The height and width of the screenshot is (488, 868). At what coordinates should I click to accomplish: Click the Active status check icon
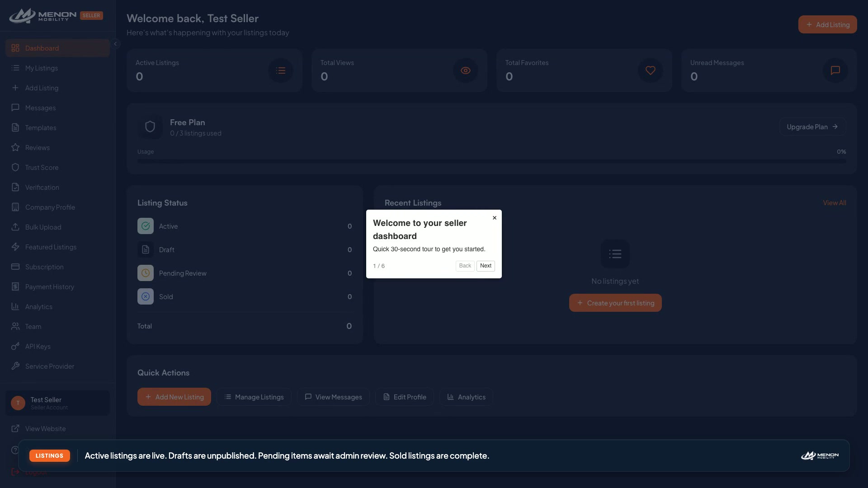coord(146,226)
